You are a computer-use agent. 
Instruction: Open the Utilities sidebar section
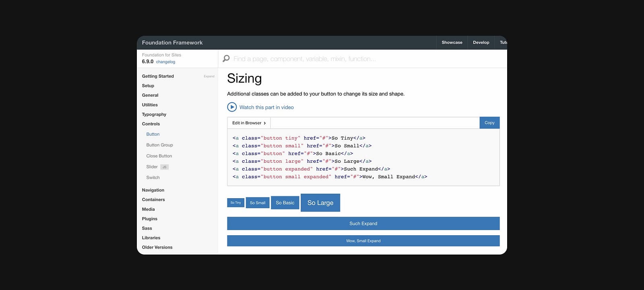(150, 105)
